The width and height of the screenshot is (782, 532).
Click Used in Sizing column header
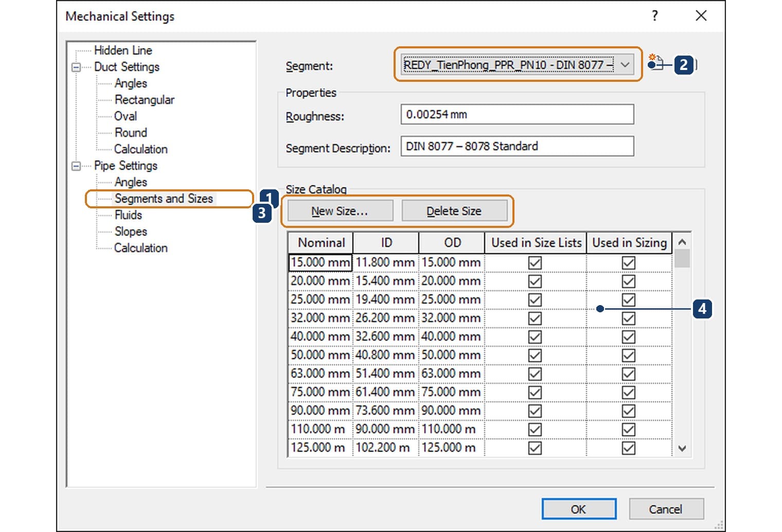pos(629,242)
